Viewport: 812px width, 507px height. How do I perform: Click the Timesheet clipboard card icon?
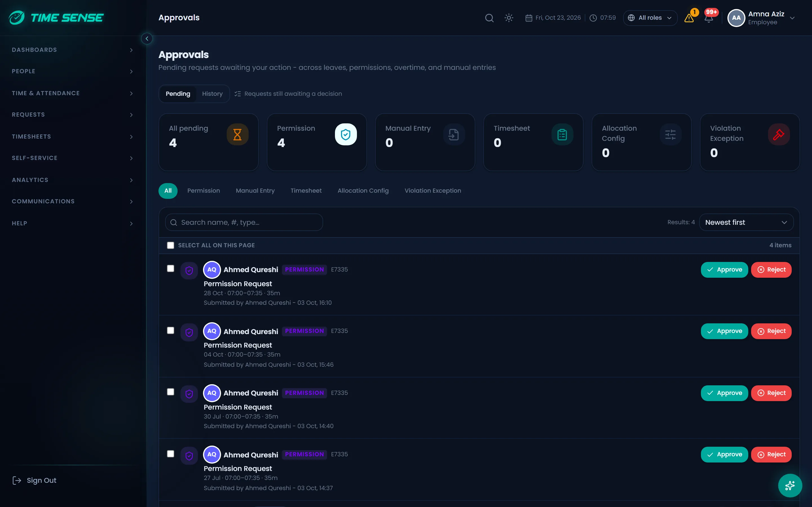click(x=562, y=134)
